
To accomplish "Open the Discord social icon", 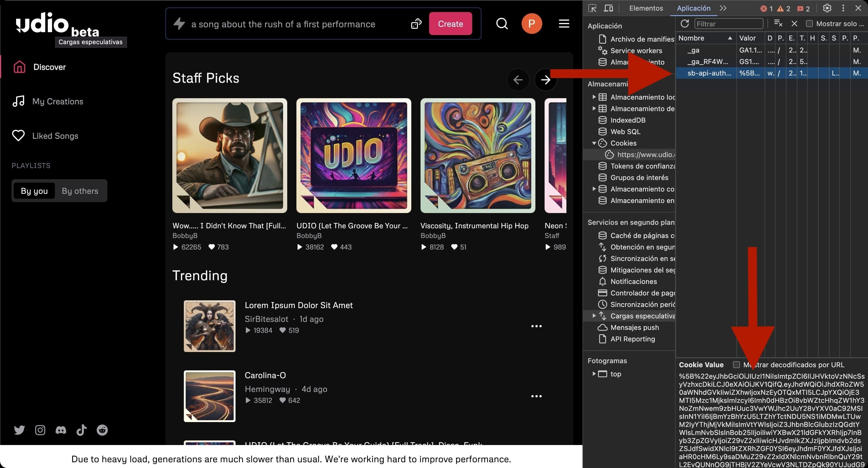I will pos(61,430).
